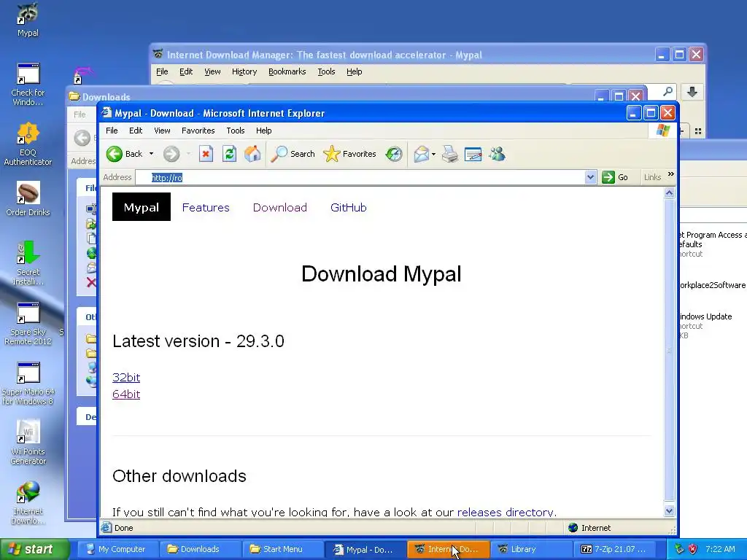
Task: Open the Features page link
Action: coord(206,208)
